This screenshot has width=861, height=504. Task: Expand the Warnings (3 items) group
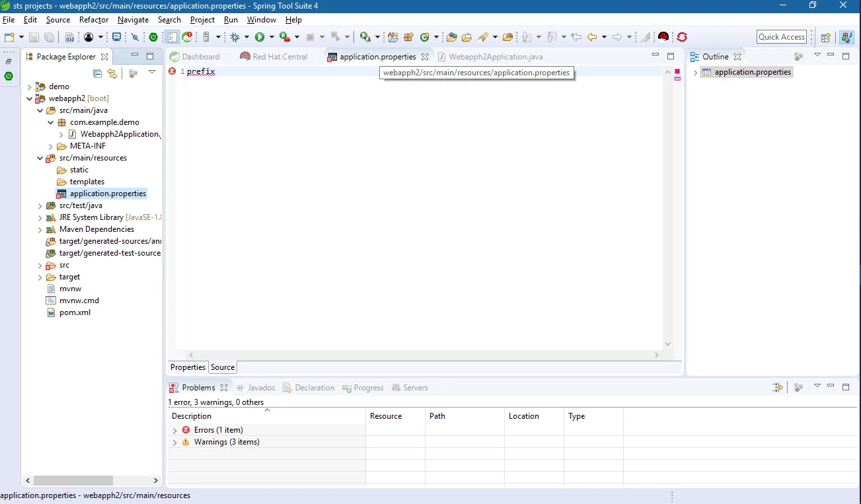tap(174, 443)
